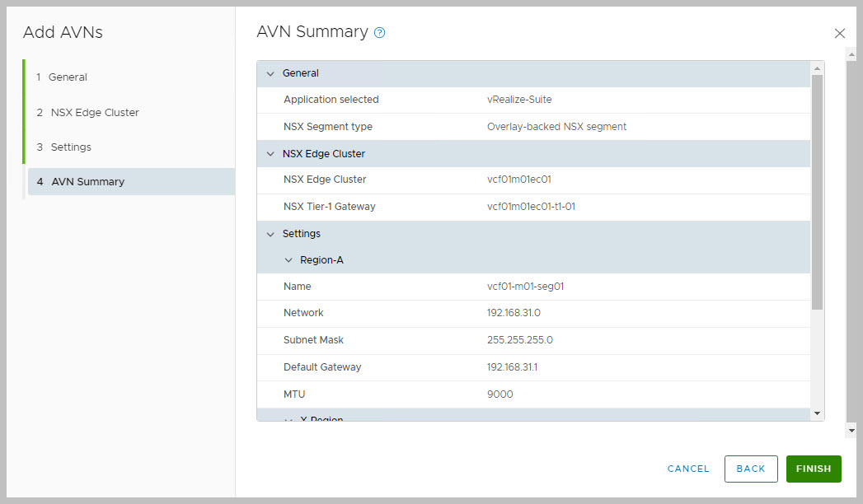The image size is (863, 504).
Task: Click the help icon beside AVN Summary
Action: [x=380, y=33]
